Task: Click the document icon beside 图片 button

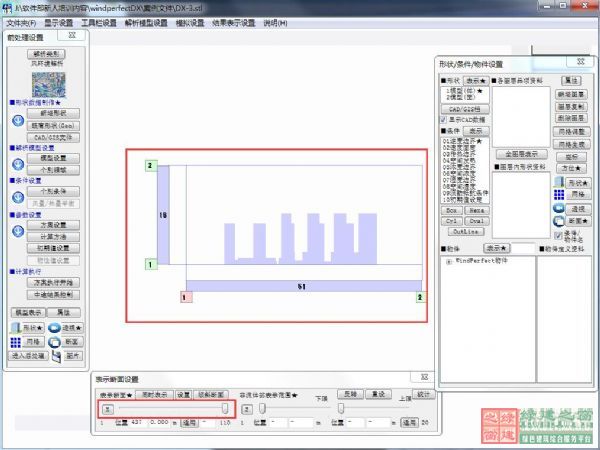Action: [55, 355]
